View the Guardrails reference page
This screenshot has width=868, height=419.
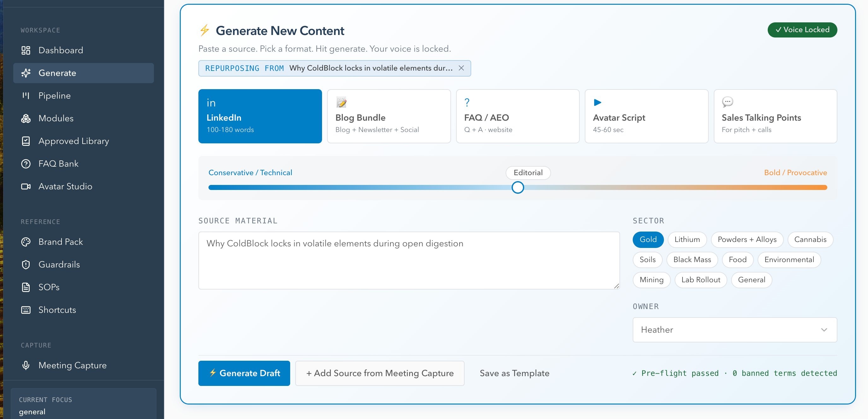tap(84, 265)
